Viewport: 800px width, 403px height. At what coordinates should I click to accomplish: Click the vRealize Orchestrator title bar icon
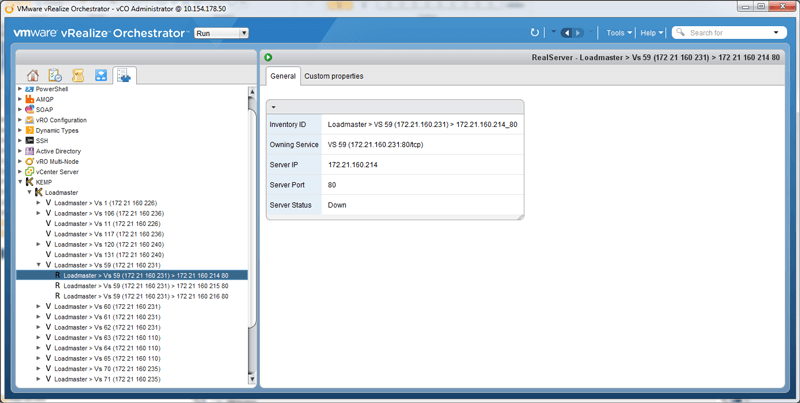pyautogui.click(x=9, y=8)
